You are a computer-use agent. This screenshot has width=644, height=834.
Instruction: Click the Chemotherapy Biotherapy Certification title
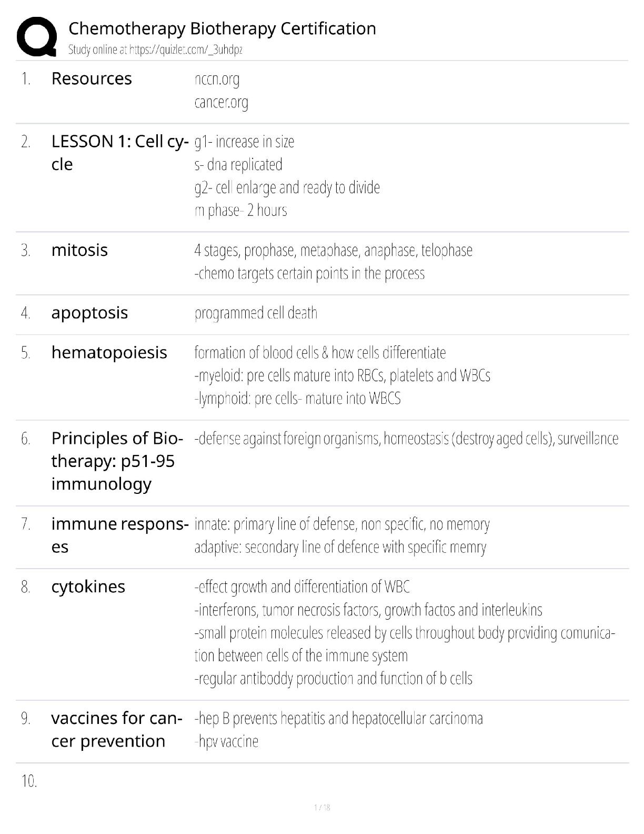pyautogui.click(x=222, y=28)
